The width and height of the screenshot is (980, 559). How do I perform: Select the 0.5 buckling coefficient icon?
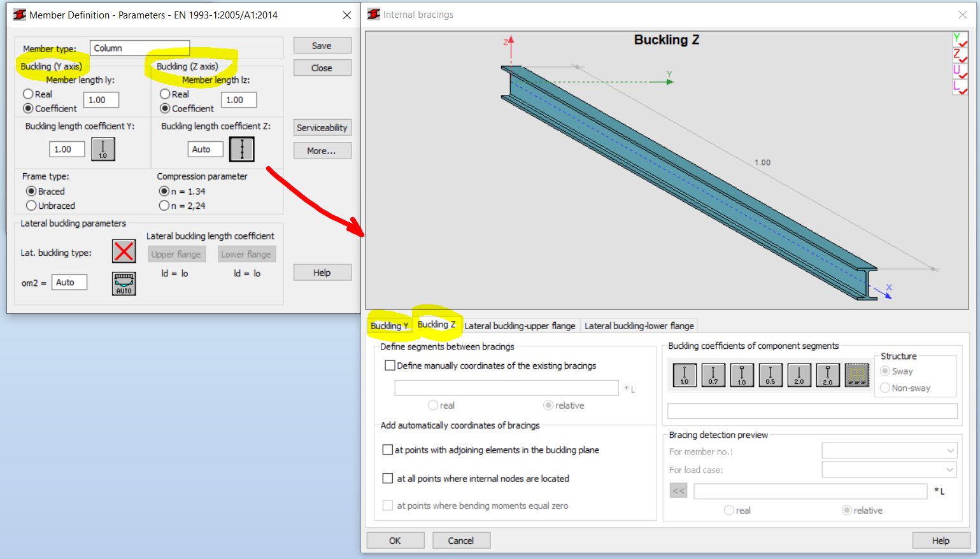click(x=770, y=375)
